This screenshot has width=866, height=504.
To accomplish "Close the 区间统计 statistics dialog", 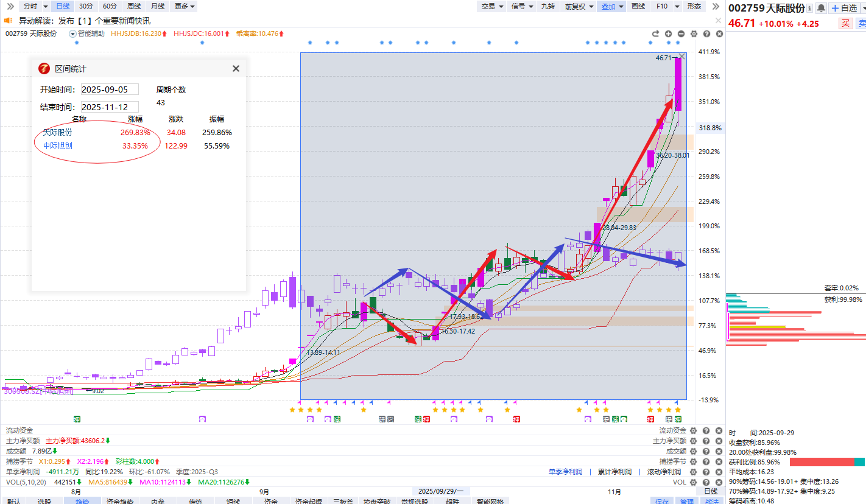I will (x=236, y=69).
